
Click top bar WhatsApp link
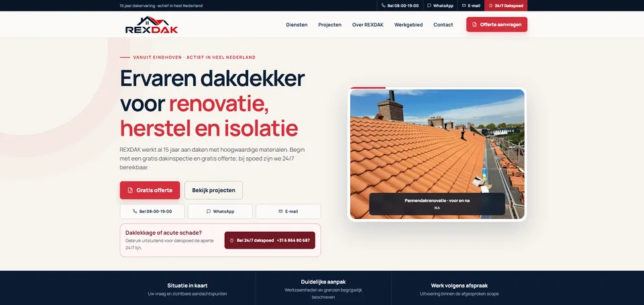440,6
